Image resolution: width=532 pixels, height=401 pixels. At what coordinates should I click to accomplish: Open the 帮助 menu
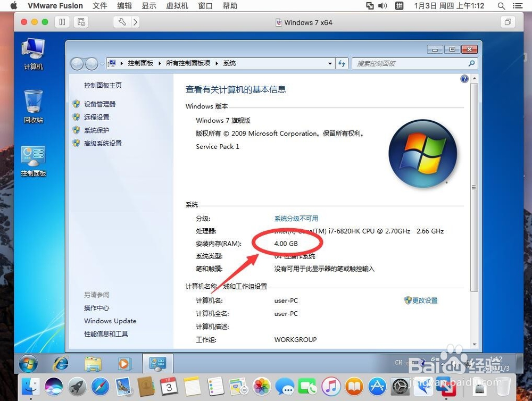click(230, 6)
